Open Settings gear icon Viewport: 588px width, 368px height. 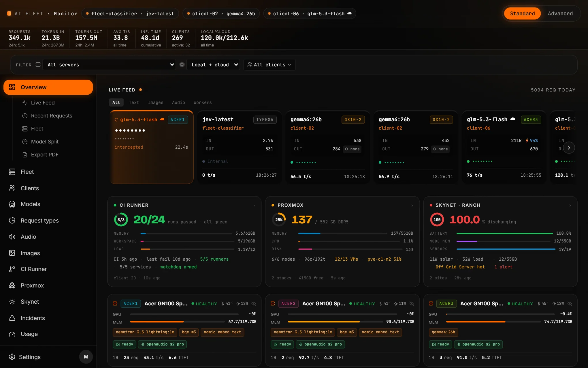point(12,357)
